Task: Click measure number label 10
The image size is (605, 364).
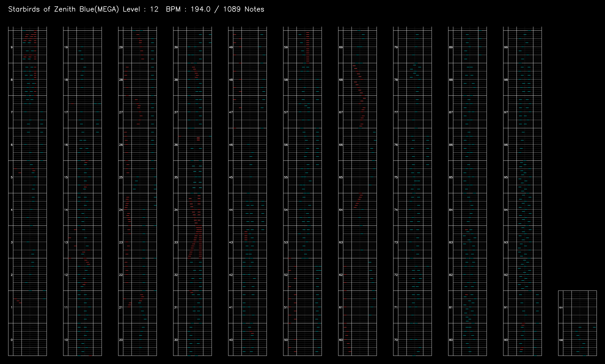Action: pos(66,340)
